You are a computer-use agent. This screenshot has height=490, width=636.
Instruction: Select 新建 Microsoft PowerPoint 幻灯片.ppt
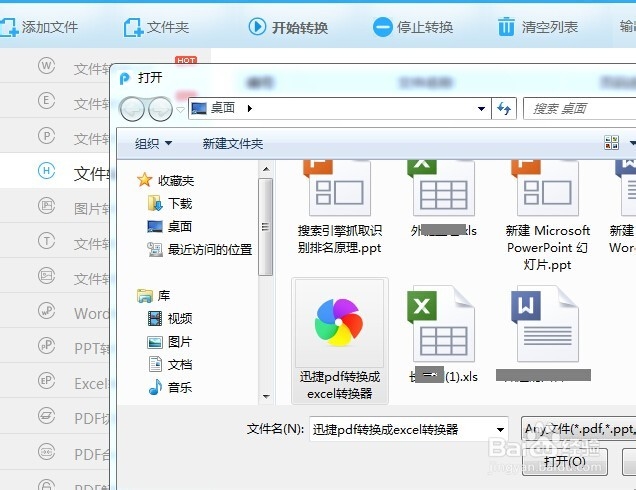(547, 215)
